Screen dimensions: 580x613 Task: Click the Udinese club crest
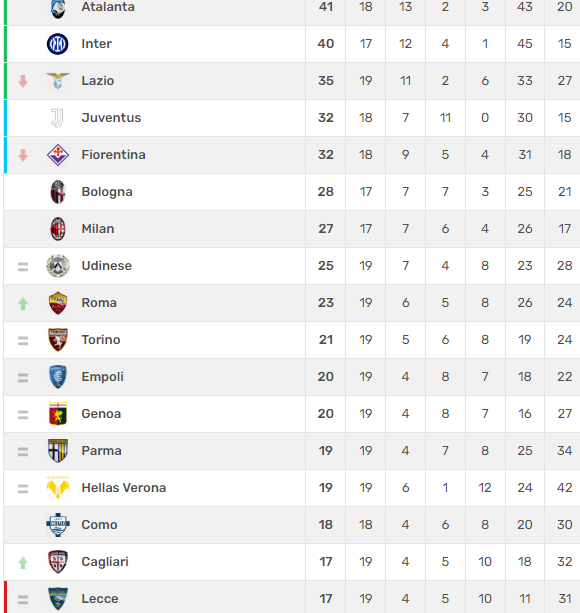[58, 266]
